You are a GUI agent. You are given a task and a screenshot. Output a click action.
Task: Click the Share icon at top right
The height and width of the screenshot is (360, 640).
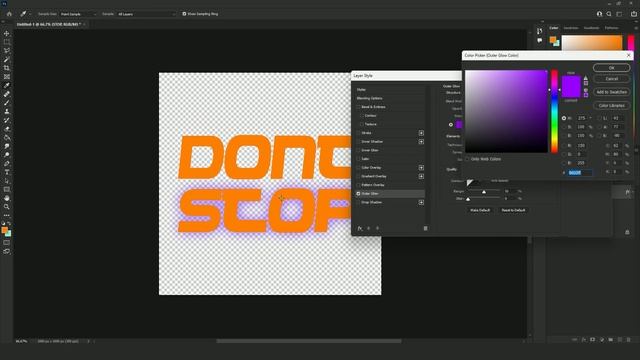[634, 14]
